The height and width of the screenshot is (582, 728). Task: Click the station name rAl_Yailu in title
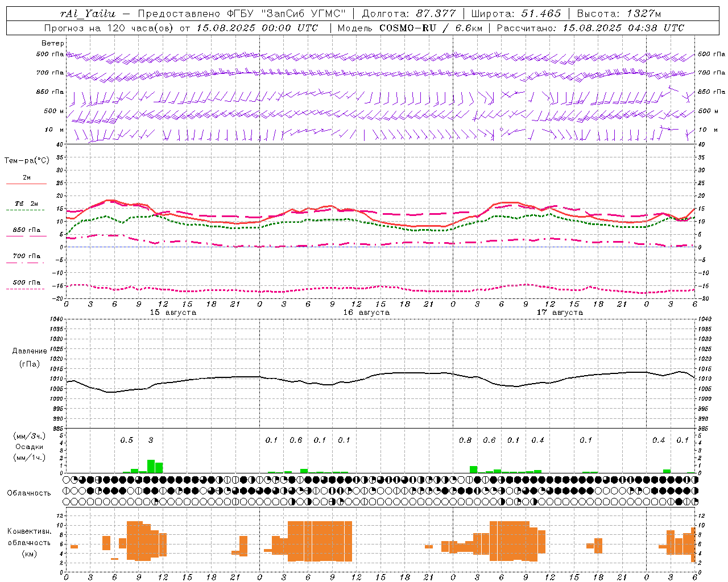[88, 14]
